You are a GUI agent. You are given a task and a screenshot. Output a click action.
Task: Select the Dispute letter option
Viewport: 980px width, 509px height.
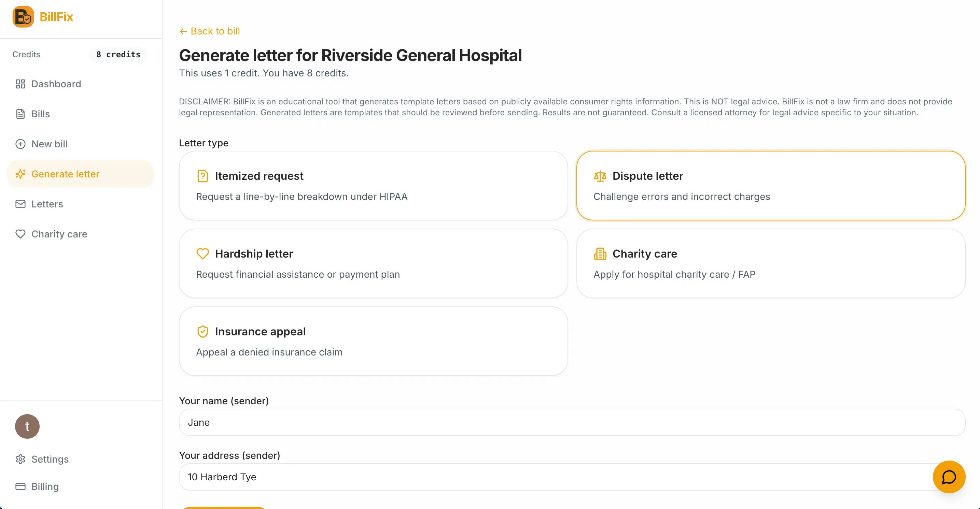[770, 186]
